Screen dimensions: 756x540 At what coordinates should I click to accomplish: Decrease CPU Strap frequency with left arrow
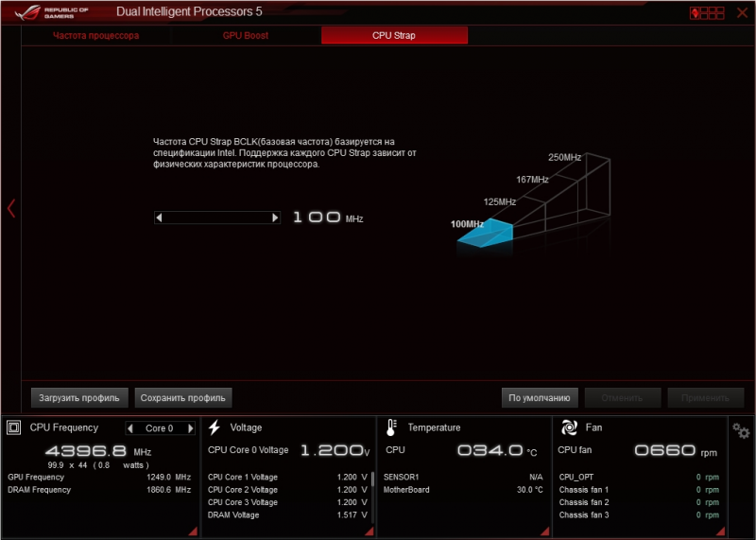tap(159, 218)
